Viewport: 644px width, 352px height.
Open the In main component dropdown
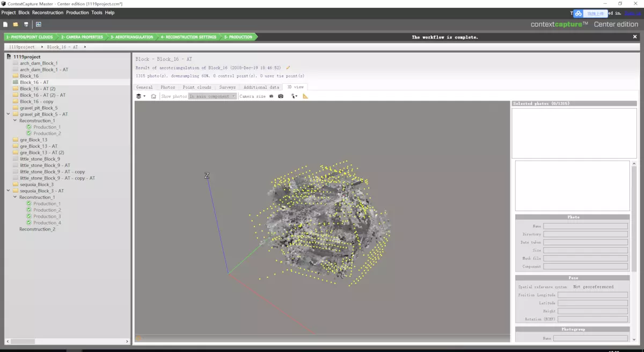tap(212, 96)
